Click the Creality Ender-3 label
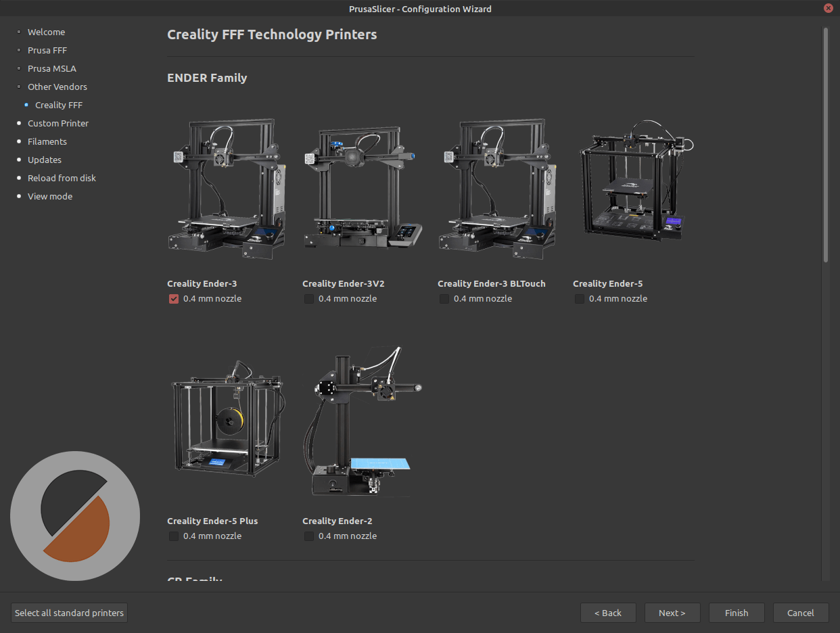Viewport: 840px width, 633px height. (202, 283)
